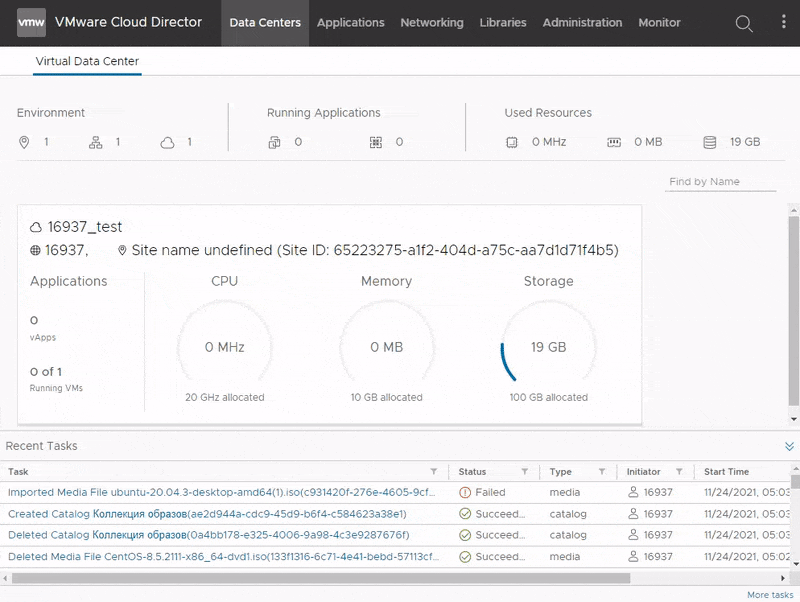Click the organizations hierarchy icon under Environment
800x602 pixels.
coord(95,142)
